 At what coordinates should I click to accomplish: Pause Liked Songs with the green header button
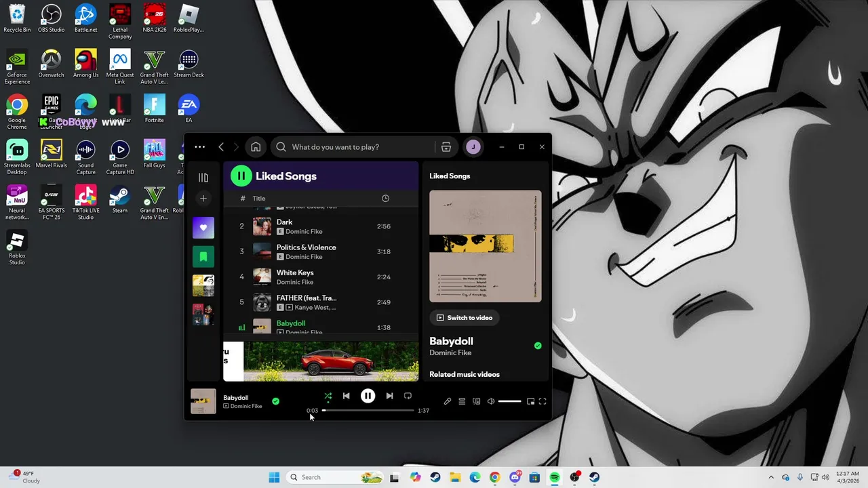click(241, 176)
